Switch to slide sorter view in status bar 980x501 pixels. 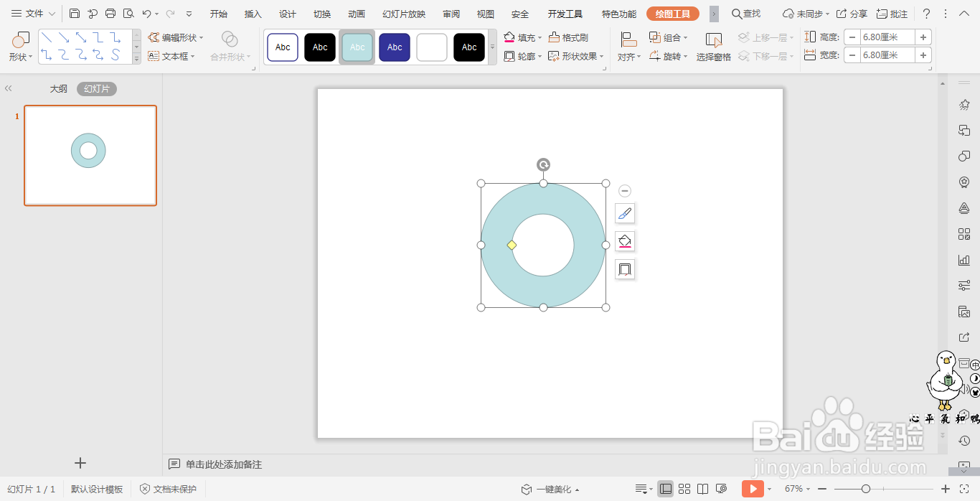tap(684, 489)
